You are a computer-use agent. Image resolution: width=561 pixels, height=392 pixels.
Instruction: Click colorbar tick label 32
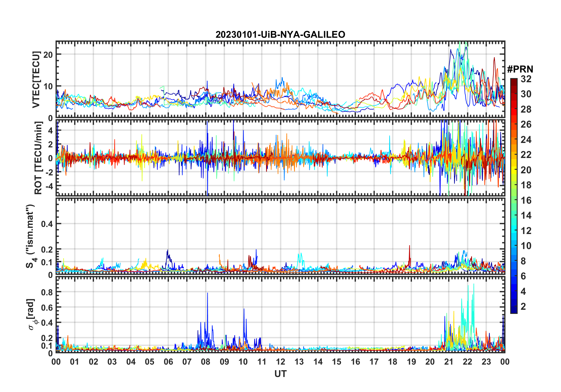[x=526, y=79]
